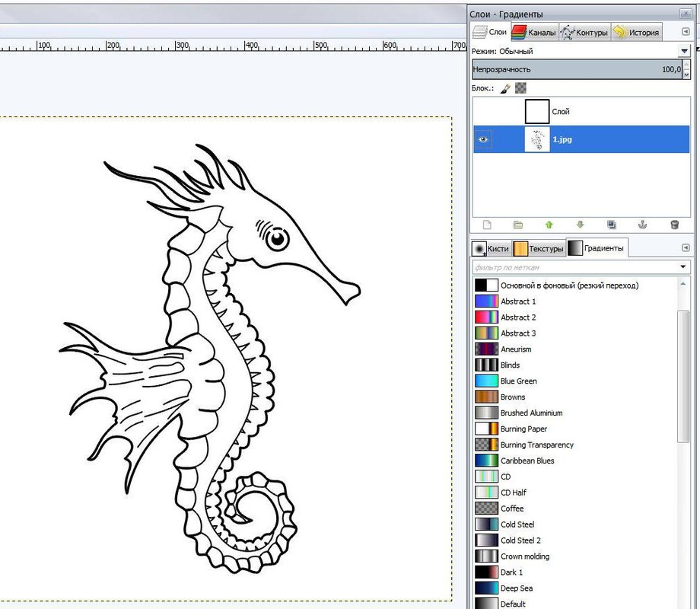This screenshot has height=609, width=700.
Task: Create a new layer group folder icon
Action: coord(518,225)
